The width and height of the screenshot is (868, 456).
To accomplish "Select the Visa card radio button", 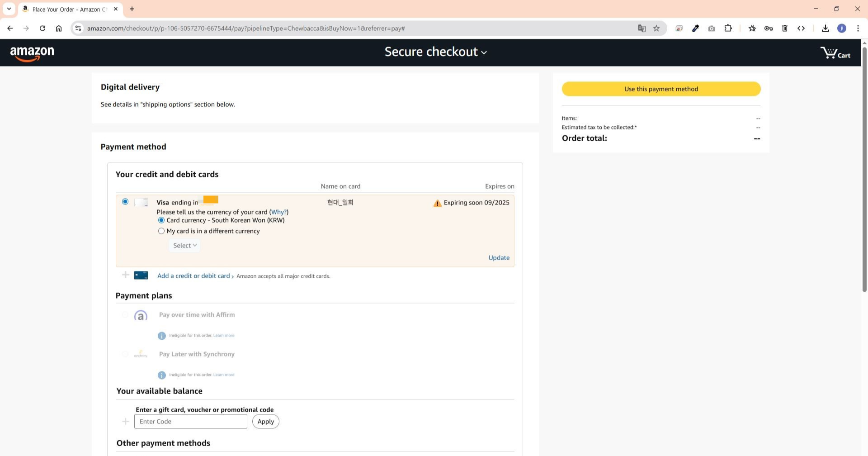I will click(x=125, y=202).
